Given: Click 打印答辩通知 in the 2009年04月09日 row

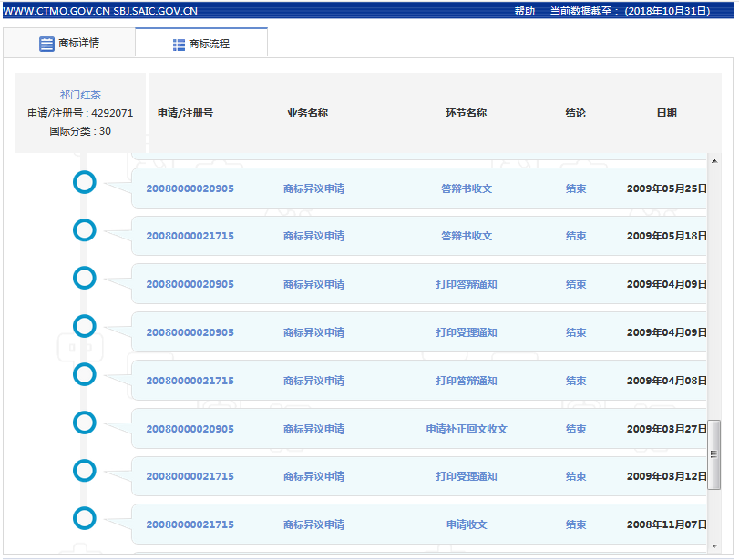Looking at the screenshot, I should point(467,284).
